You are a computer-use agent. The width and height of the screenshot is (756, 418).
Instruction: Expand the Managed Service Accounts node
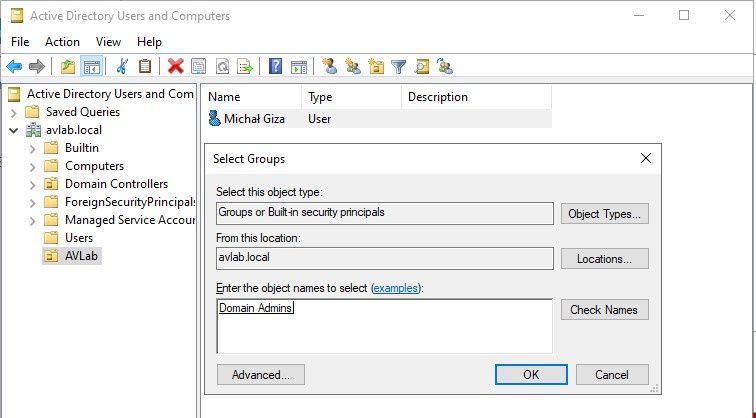(32, 221)
